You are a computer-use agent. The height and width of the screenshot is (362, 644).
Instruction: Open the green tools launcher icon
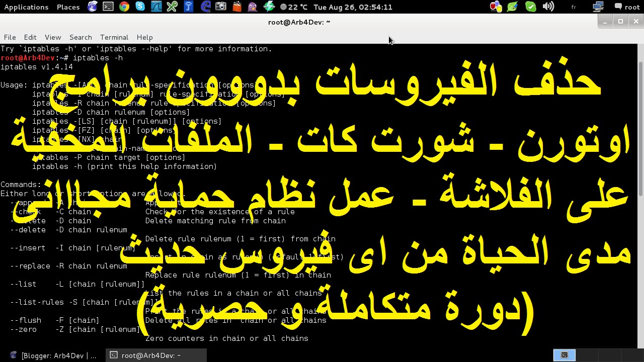[x=172, y=7]
